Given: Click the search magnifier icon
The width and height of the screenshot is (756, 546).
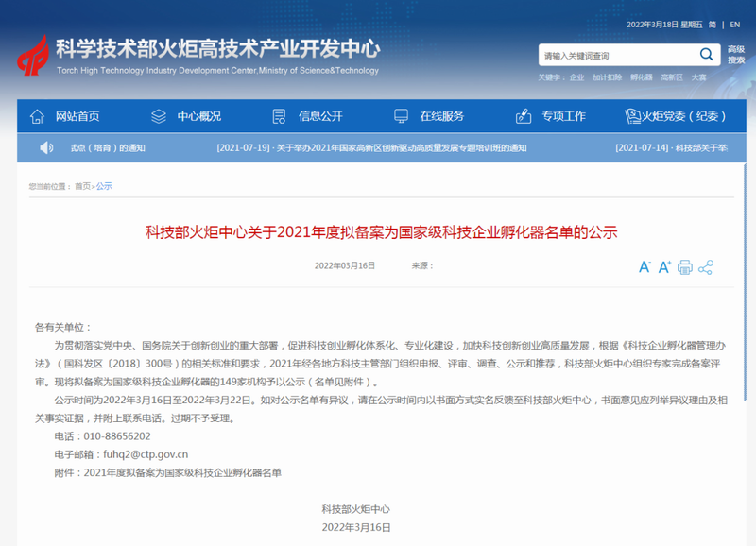Looking at the screenshot, I should [706, 55].
